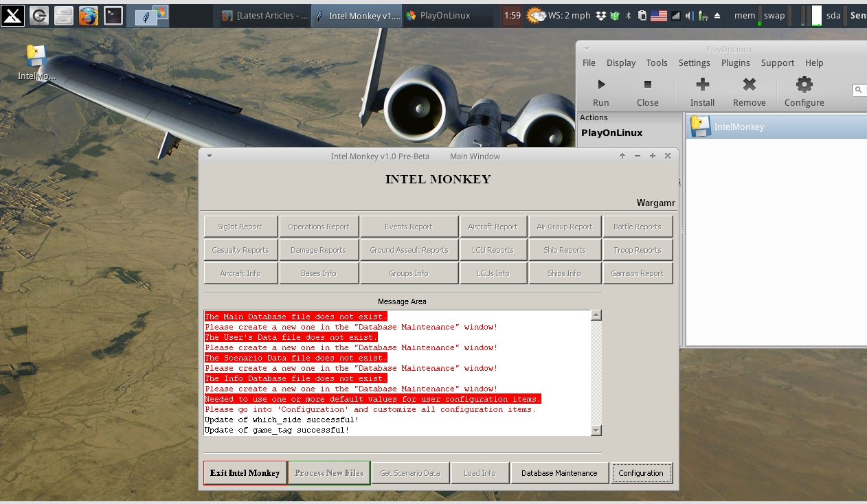867x504 pixels.
Task: Open Database Maintenance window button
Action: click(559, 473)
